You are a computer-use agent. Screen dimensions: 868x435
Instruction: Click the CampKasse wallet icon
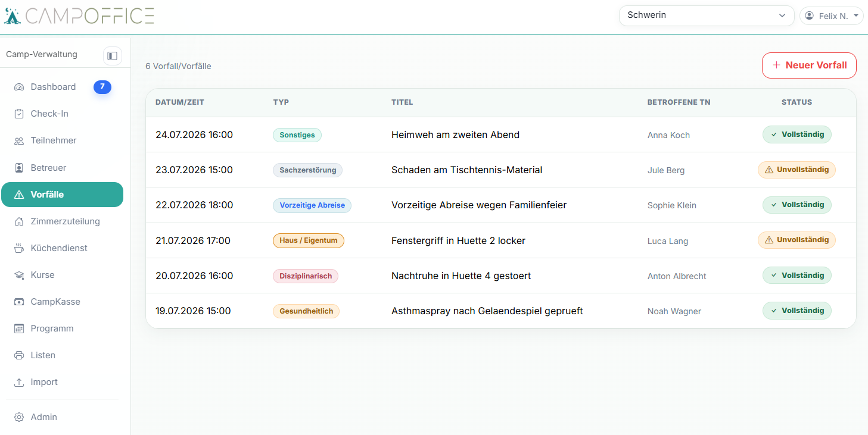19,302
